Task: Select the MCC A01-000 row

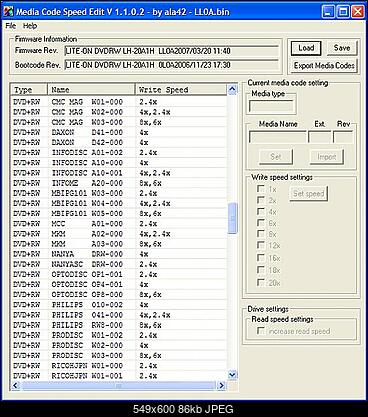Action: [x=119, y=224]
